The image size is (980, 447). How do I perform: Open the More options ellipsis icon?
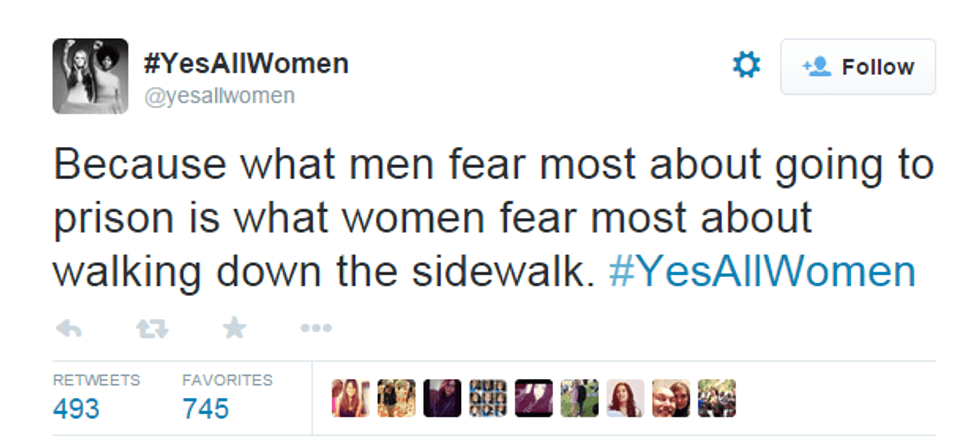[x=316, y=327]
